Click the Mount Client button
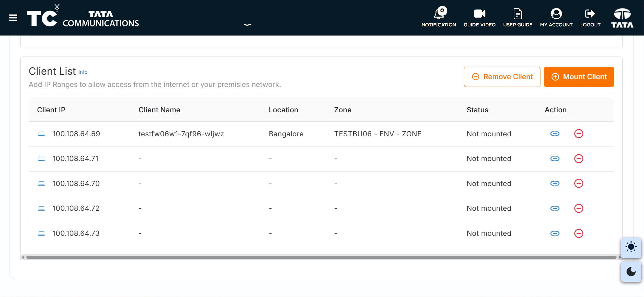This screenshot has height=297, width=644. coord(579,77)
